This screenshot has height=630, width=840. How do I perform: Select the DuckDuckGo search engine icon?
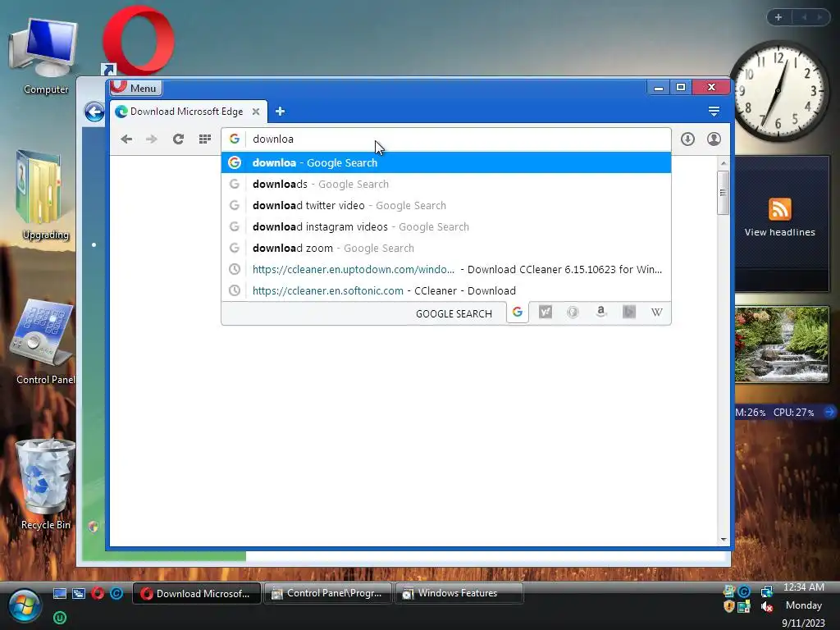573,312
